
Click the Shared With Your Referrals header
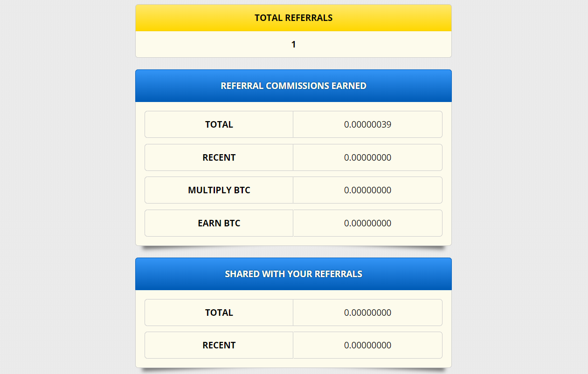point(293,274)
